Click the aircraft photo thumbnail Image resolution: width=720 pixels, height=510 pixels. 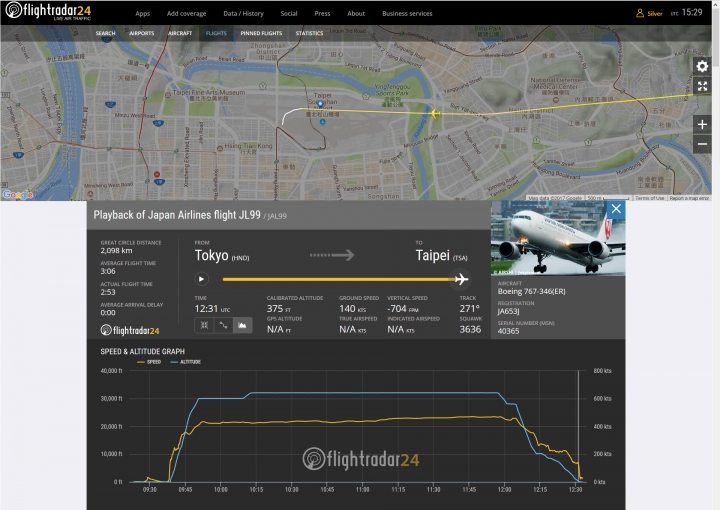click(558, 238)
